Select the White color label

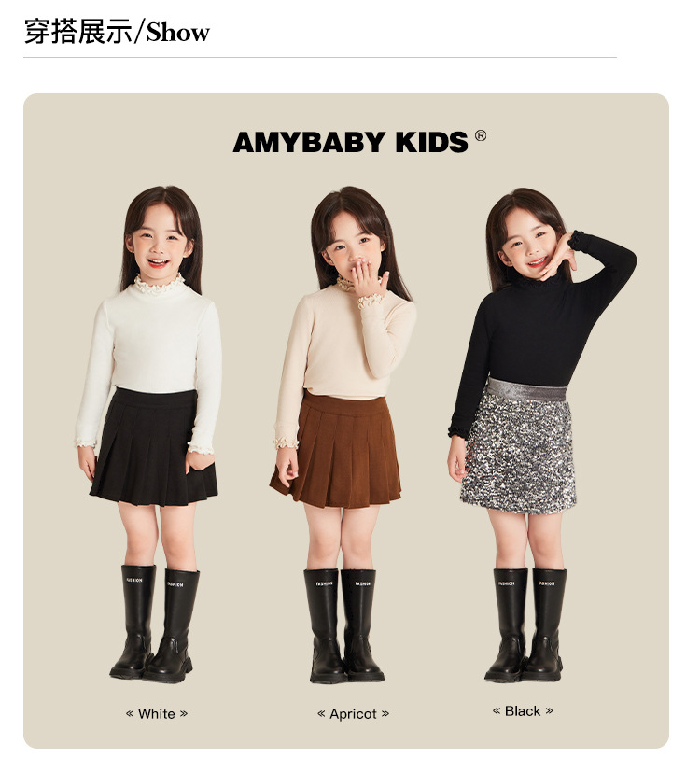[157, 714]
